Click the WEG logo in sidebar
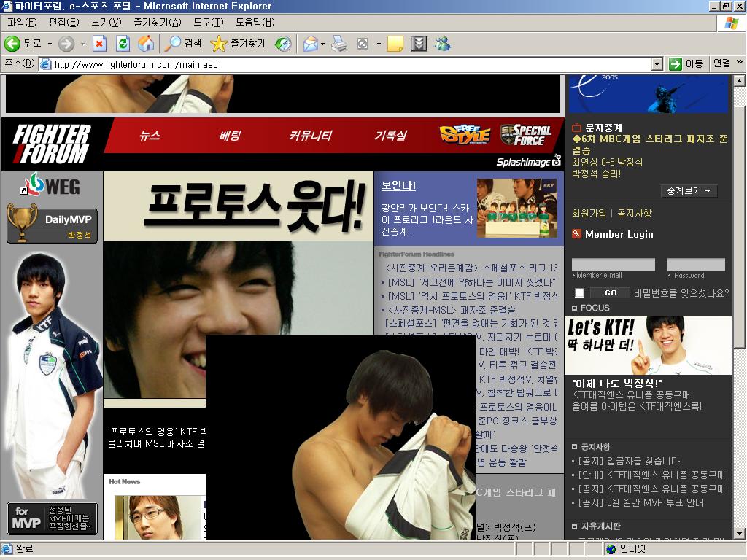 (x=52, y=184)
